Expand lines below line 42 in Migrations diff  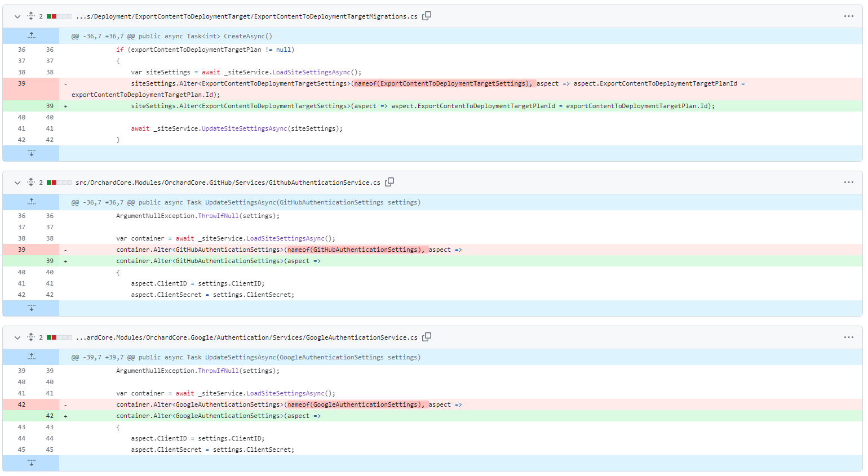click(x=32, y=153)
